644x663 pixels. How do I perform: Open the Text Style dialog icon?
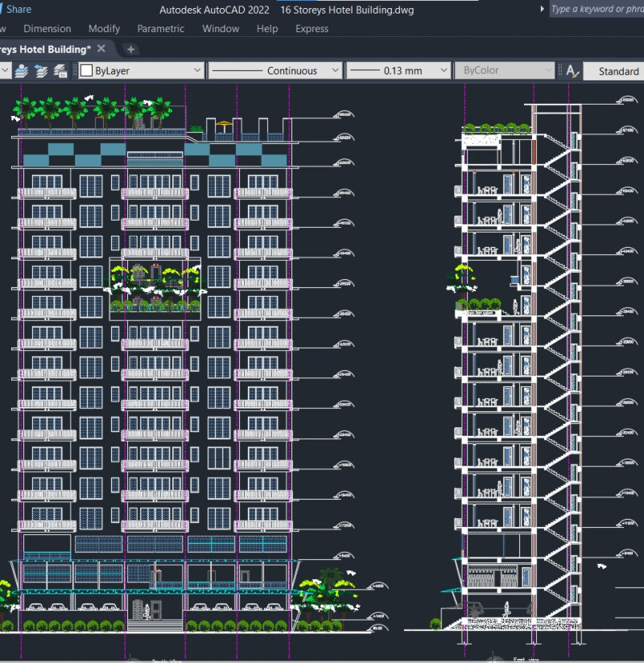tap(572, 71)
